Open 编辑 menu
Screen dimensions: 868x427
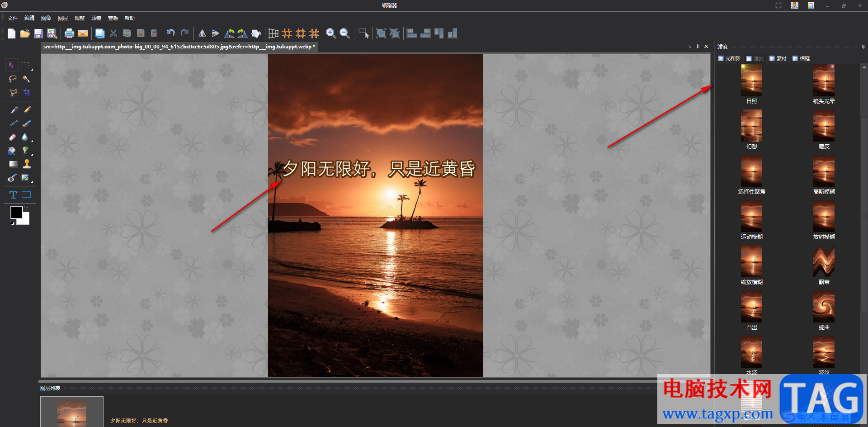coord(29,18)
